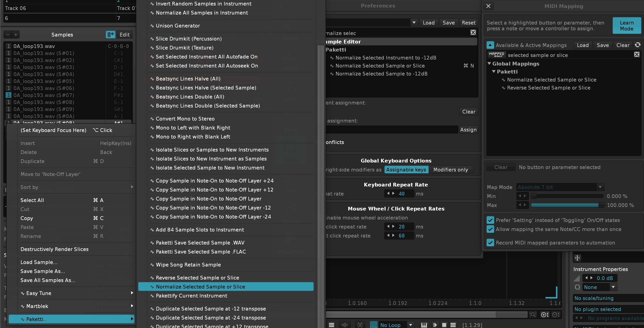The height and width of the screenshot is (328, 644).
Task: Open the Map Mode Absolute 7 bit dropdown
Action: pos(560,187)
